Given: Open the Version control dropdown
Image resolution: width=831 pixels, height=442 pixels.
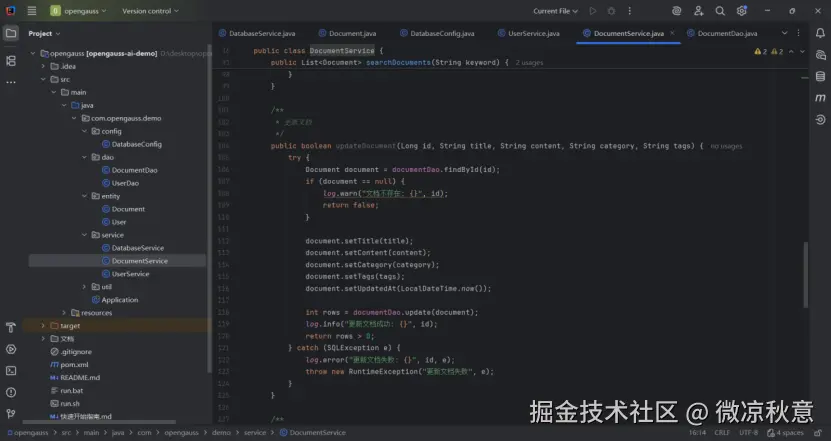Looking at the screenshot, I should 150,11.
